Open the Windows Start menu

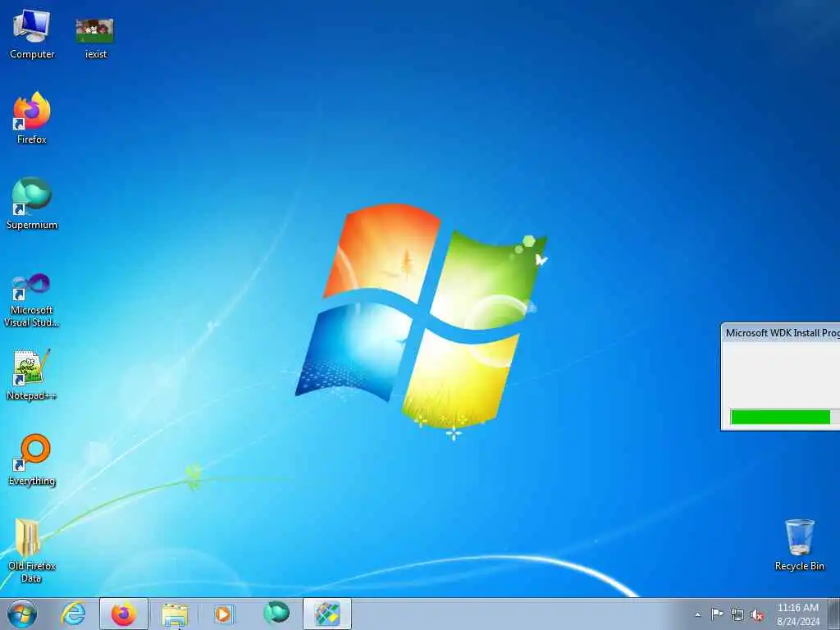pyautogui.click(x=22, y=614)
